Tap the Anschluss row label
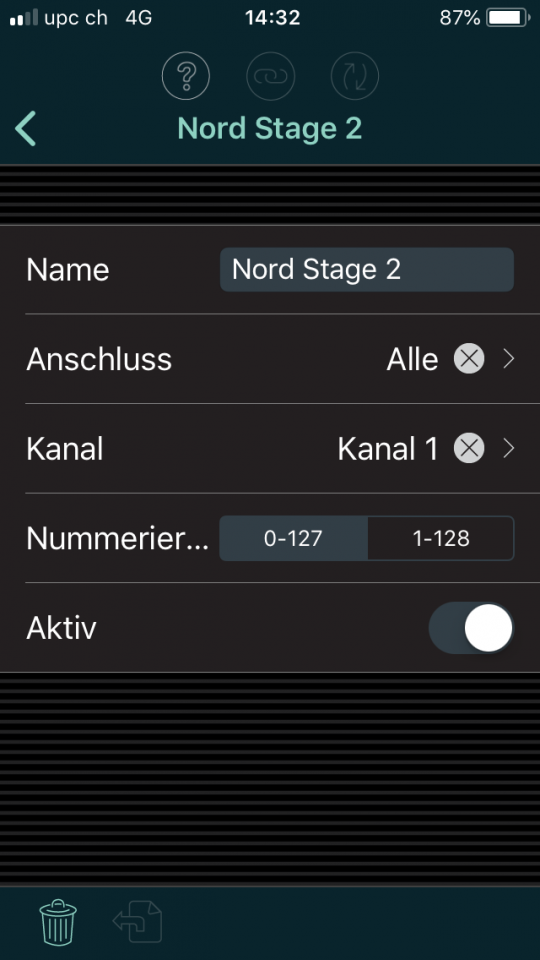Screen dimensions: 540x960 tap(99, 359)
